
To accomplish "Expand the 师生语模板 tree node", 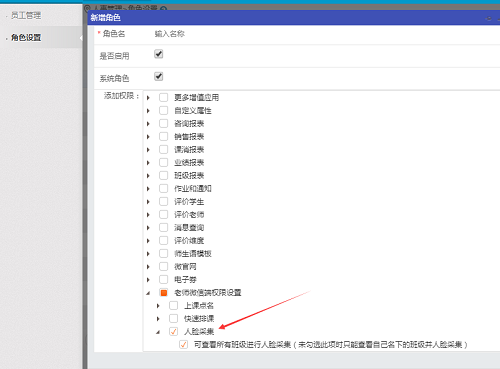I will coord(148,254).
